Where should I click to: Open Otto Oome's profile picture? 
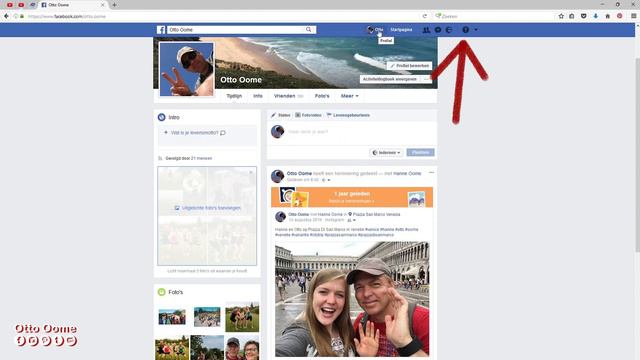coord(187,69)
